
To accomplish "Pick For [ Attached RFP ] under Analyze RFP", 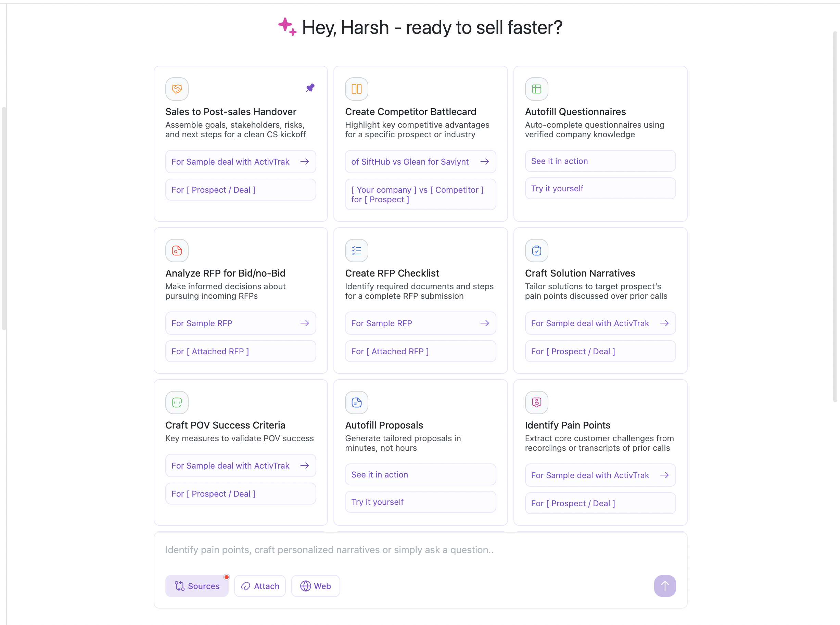I will pos(240,351).
